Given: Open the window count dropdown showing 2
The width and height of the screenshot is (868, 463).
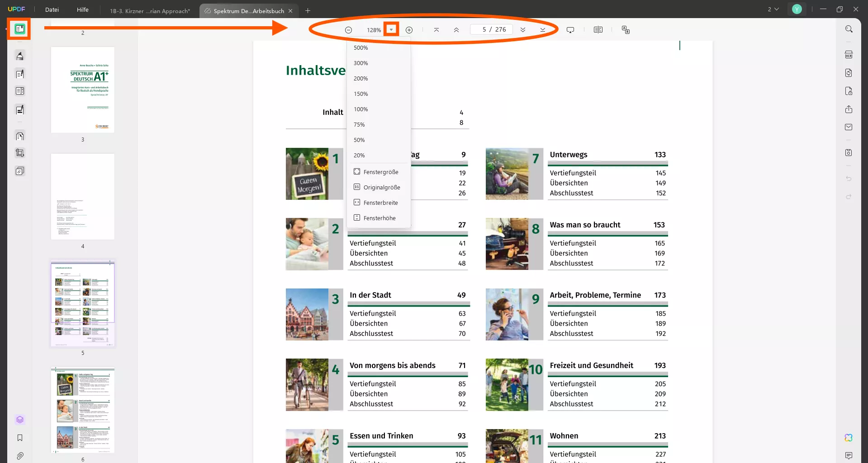Looking at the screenshot, I should pos(773,9).
